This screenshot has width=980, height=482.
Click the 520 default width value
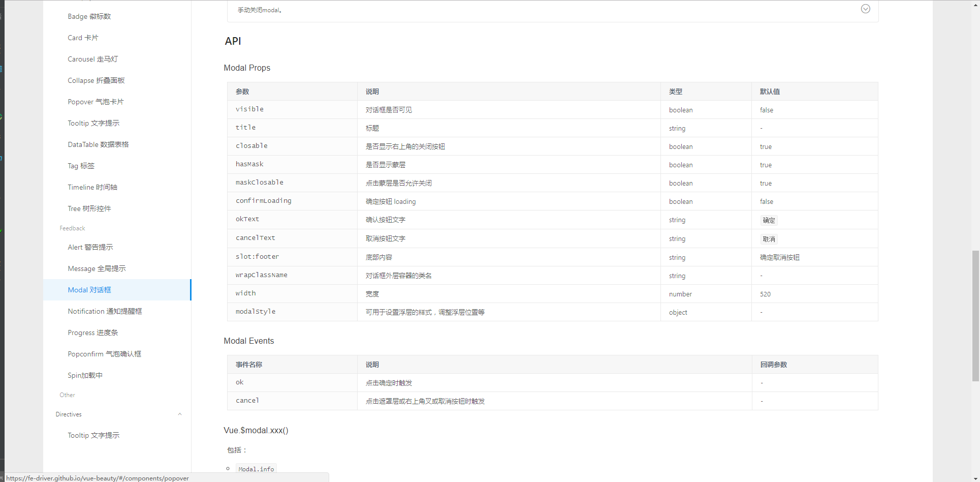coord(765,294)
